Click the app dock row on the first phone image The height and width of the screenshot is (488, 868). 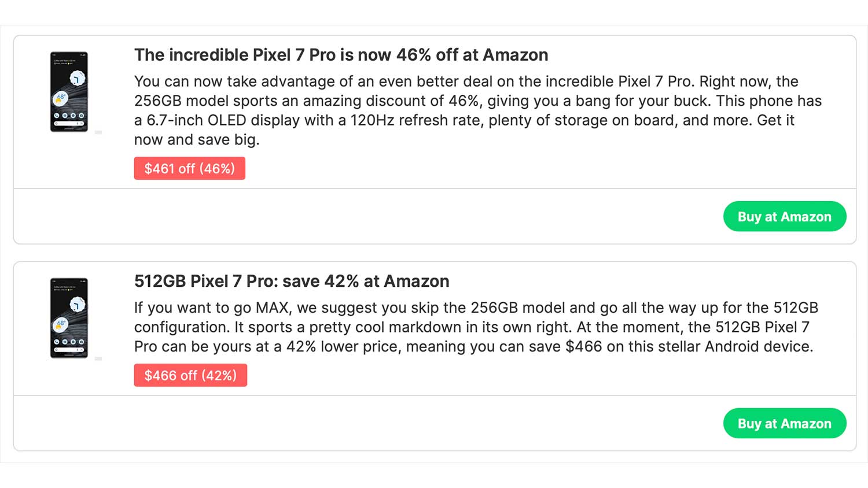coord(69,116)
